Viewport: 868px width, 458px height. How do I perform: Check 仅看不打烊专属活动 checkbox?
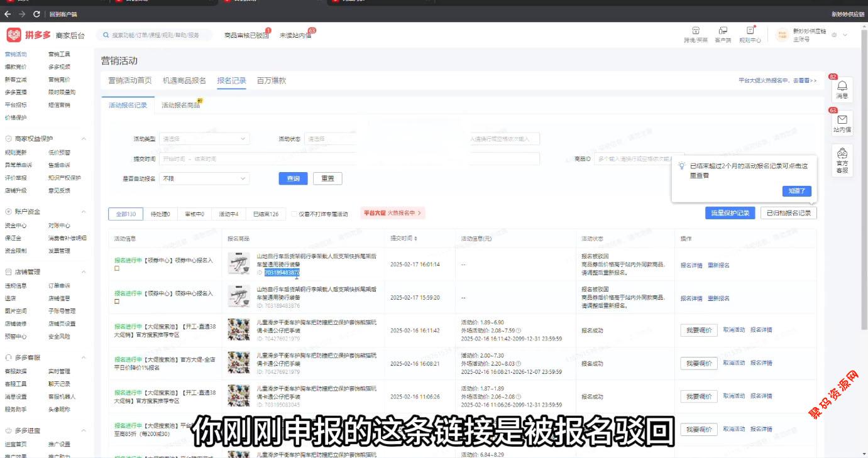tap(294, 214)
